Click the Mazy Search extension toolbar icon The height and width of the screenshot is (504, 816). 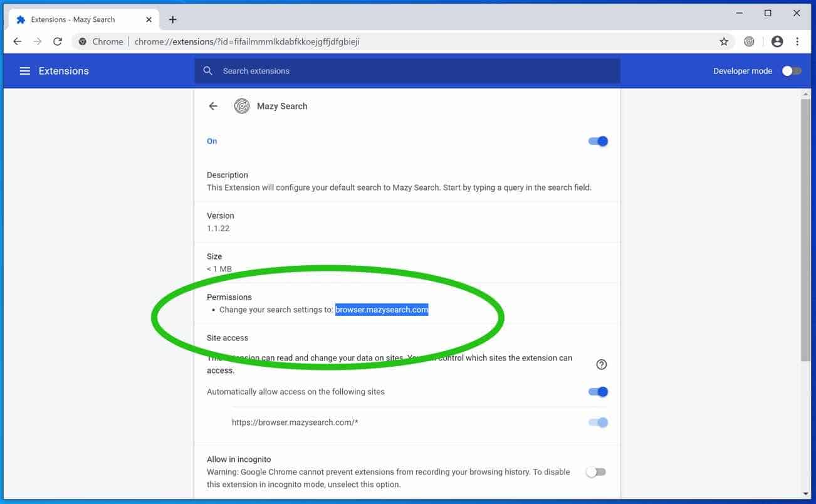749,41
